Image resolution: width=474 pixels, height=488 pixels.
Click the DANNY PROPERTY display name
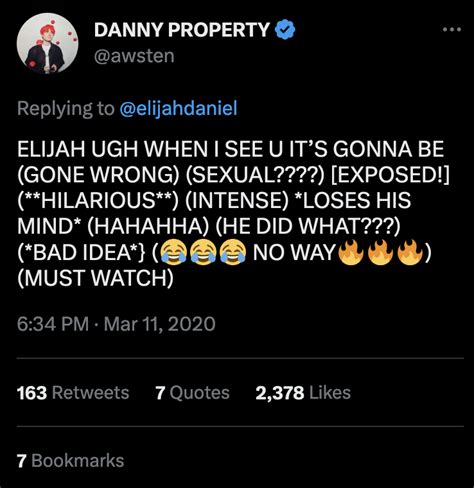point(182,30)
